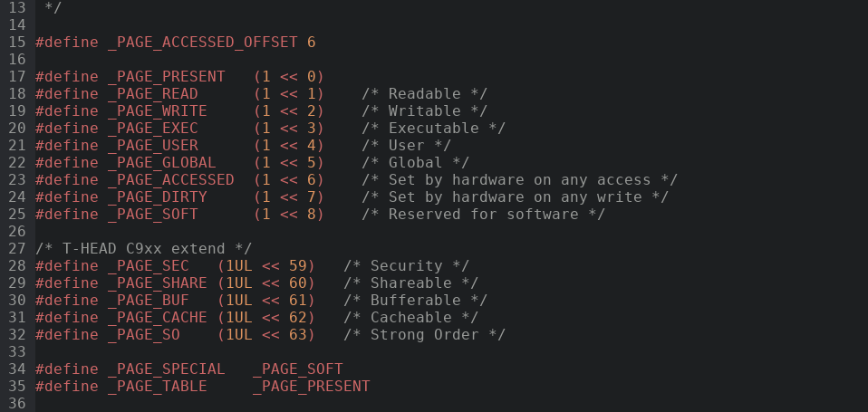Click the Writable comment text
This screenshot has width=868, height=412.
click(424, 110)
